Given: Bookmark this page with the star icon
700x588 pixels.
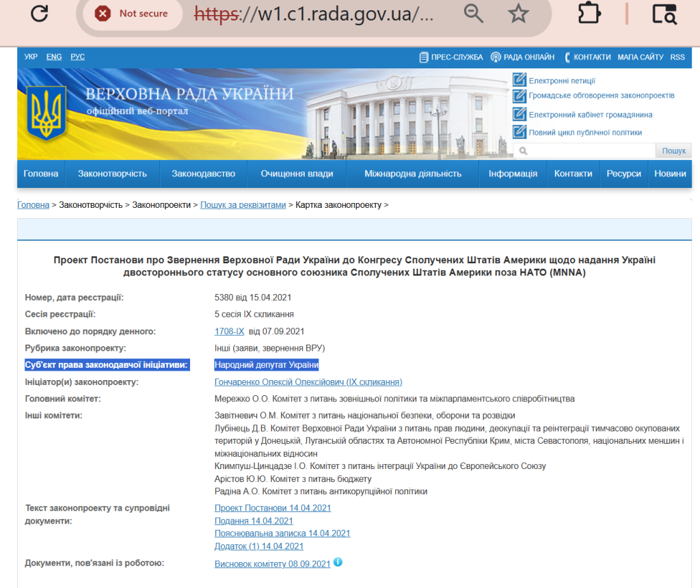Looking at the screenshot, I should (518, 14).
